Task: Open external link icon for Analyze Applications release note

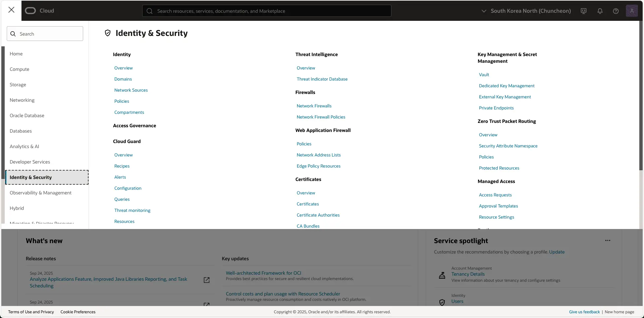Action: (x=207, y=280)
